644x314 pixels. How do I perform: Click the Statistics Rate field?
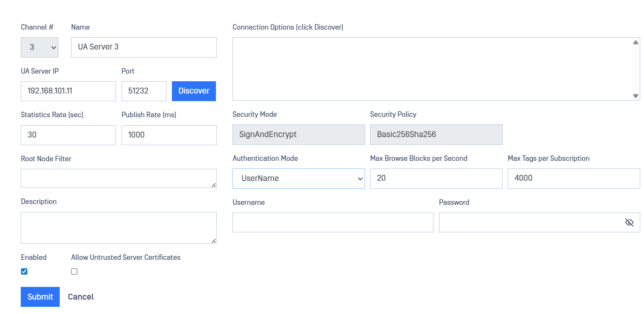point(68,135)
